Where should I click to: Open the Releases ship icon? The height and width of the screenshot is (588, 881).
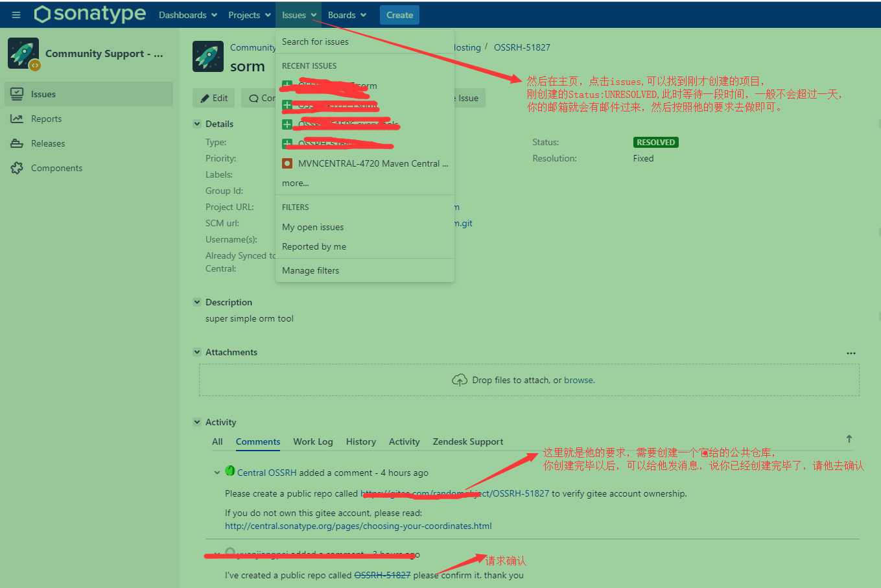tap(17, 143)
